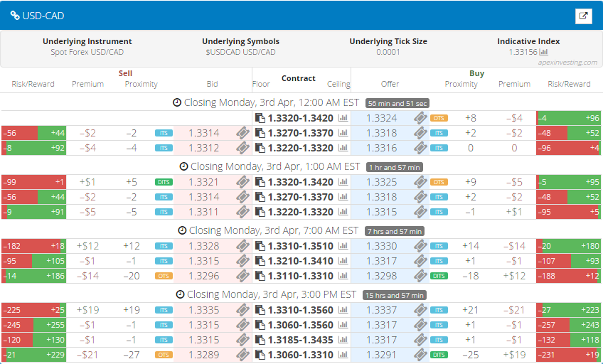Image resolution: width=603 pixels, height=364 pixels.
Task: Click the 1.3289 bid price
Action: (x=204, y=355)
